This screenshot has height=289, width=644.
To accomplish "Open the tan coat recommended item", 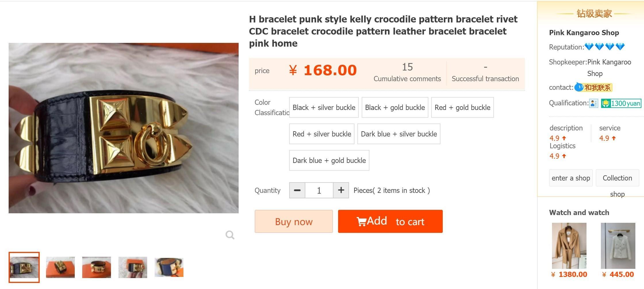I will click(x=569, y=246).
